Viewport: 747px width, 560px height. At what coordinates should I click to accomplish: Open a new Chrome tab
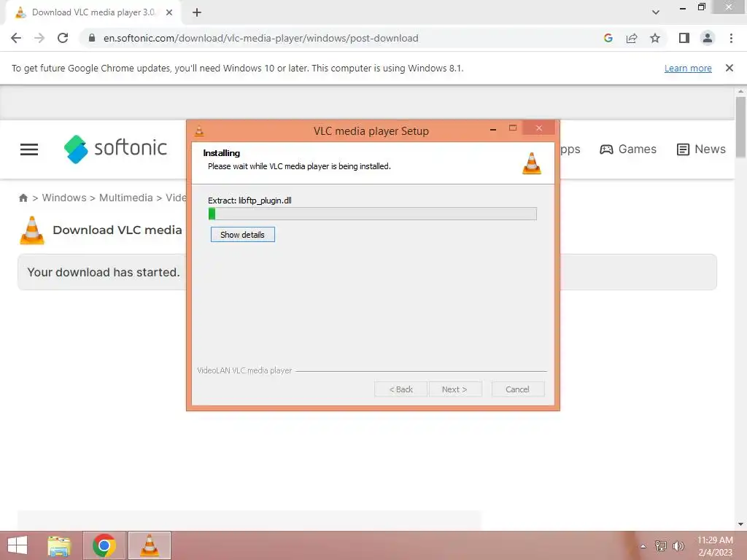coord(197,12)
